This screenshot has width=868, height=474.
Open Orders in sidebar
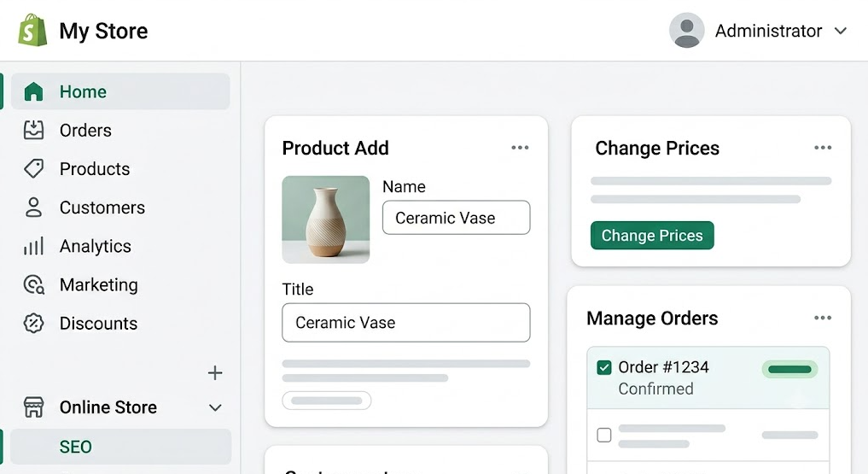pos(120,130)
